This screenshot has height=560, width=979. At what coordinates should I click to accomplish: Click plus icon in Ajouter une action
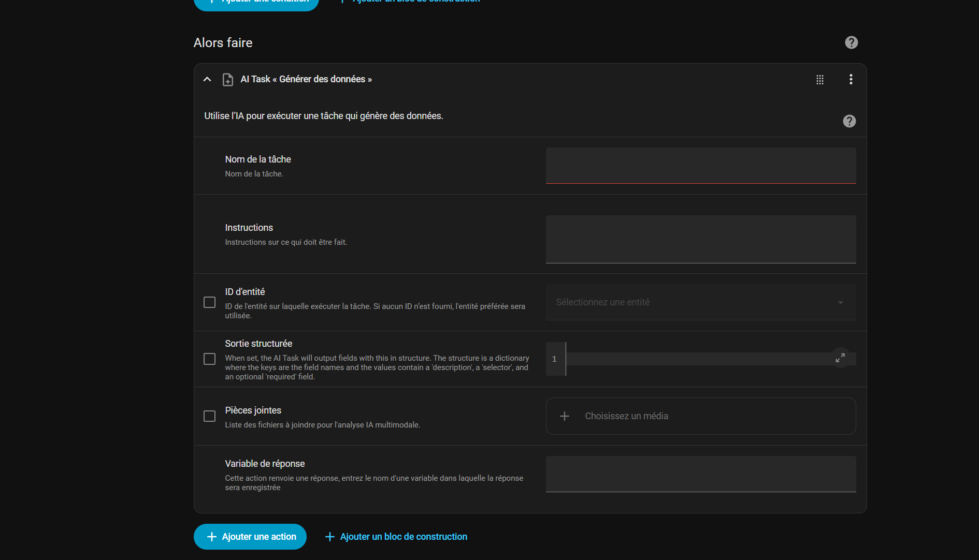click(212, 537)
